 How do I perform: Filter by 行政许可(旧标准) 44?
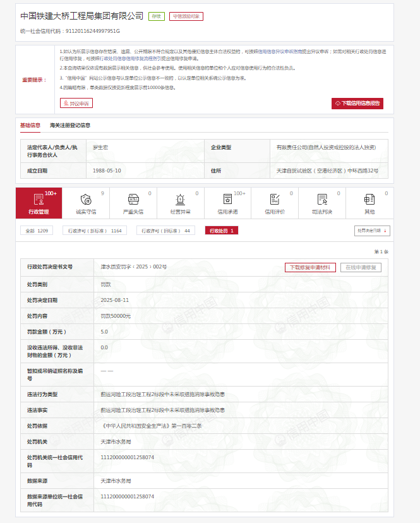click(x=166, y=231)
